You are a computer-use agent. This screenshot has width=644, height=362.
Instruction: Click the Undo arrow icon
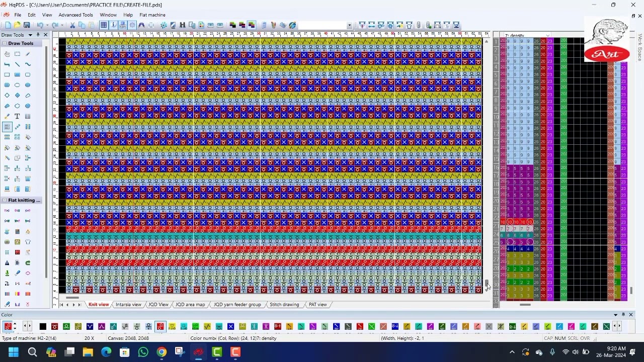(x=39, y=25)
